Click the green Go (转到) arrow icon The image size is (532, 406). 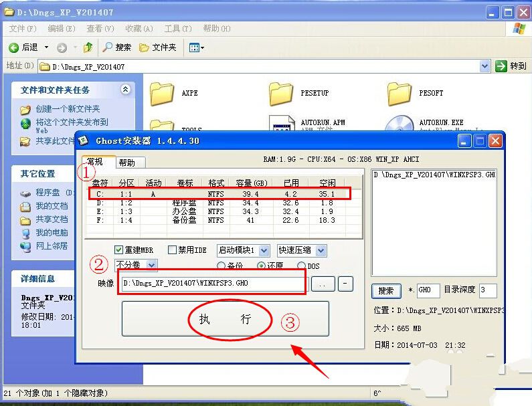pos(501,66)
